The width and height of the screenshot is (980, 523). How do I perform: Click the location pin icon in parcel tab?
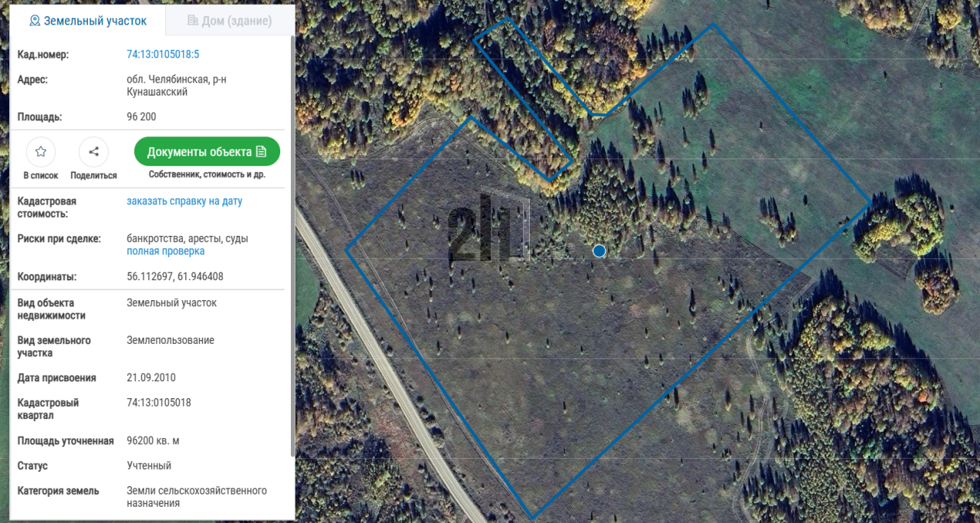point(34,21)
